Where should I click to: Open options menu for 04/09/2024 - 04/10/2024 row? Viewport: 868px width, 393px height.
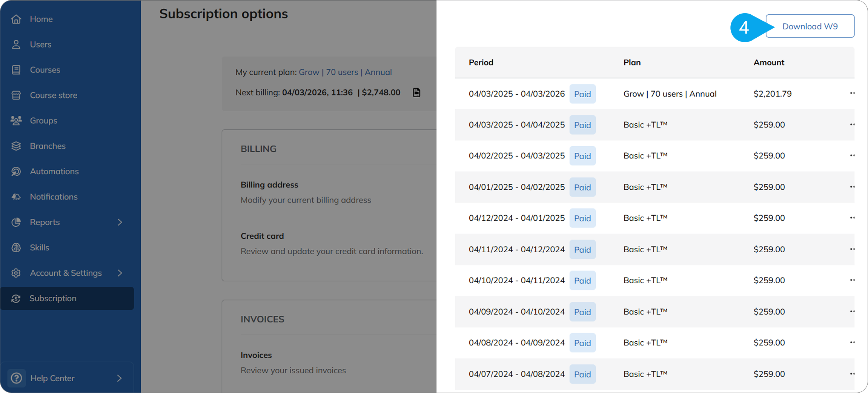[852, 311]
